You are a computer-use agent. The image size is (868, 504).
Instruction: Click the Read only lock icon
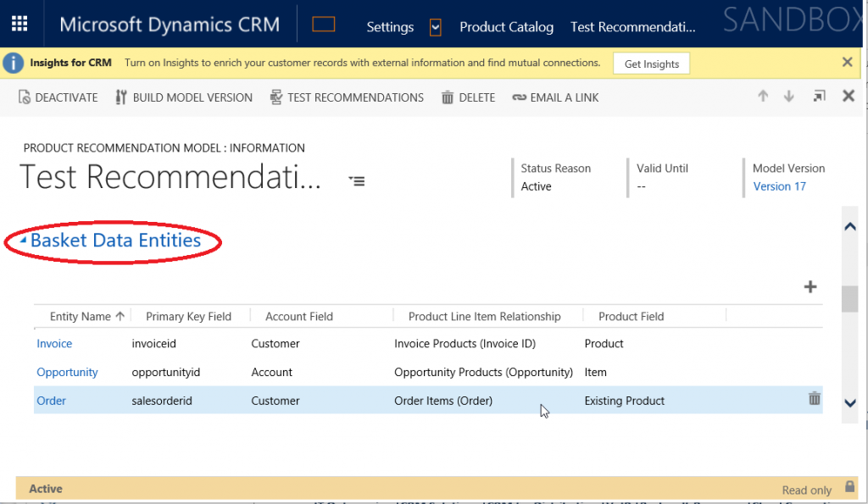click(x=849, y=486)
